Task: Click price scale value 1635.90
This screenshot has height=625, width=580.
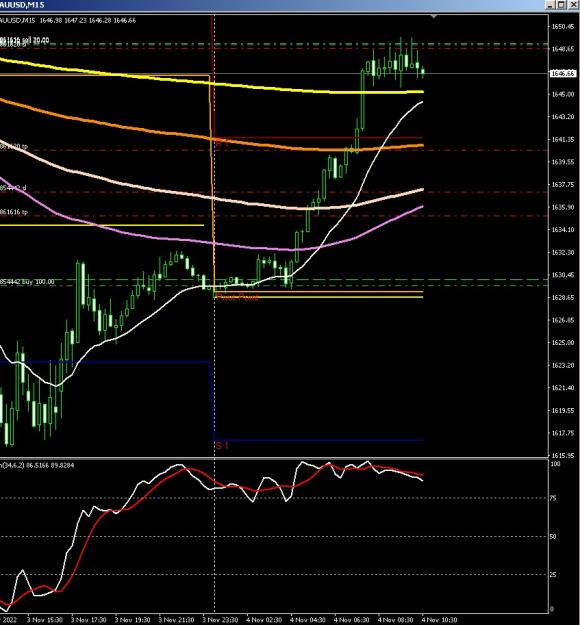Action: click(563, 207)
